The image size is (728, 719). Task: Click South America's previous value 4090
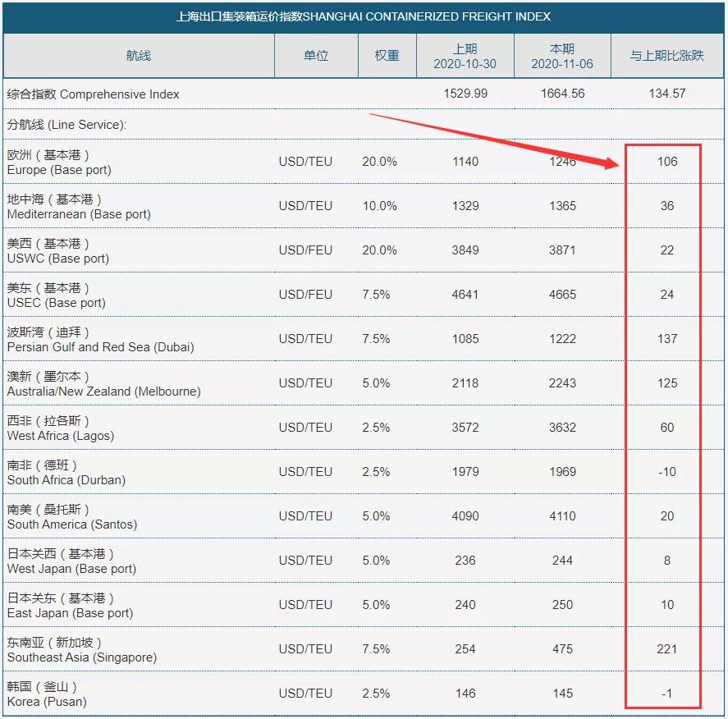point(465,516)
